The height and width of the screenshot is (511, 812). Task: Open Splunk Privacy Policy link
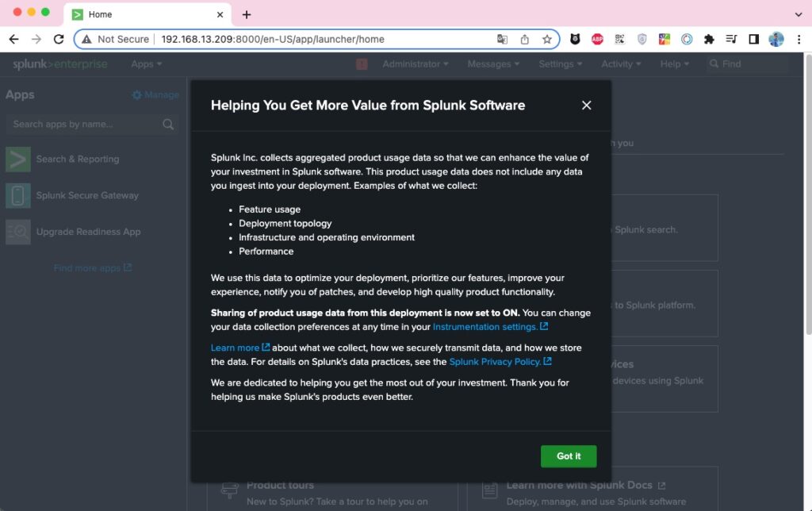point(500,362)
